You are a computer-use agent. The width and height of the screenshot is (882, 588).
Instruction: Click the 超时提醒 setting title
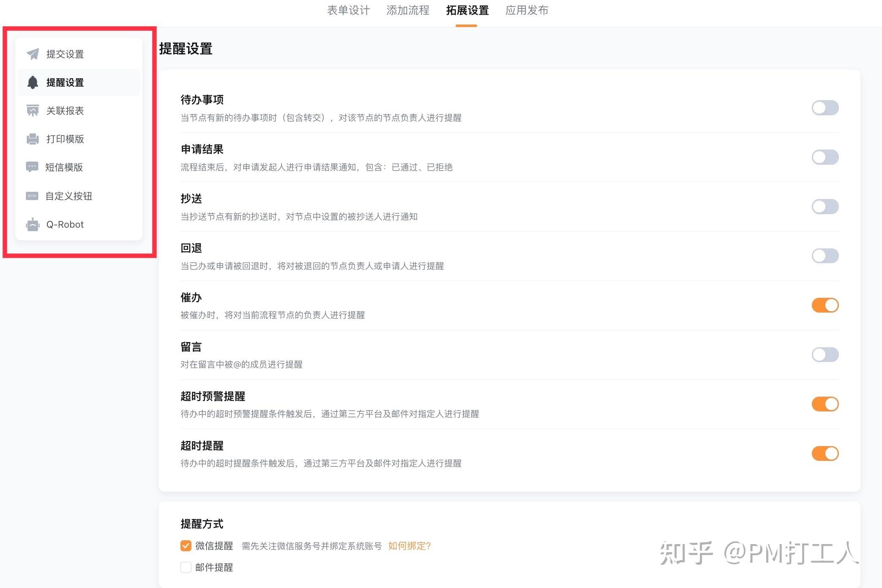tap(202, 446)
